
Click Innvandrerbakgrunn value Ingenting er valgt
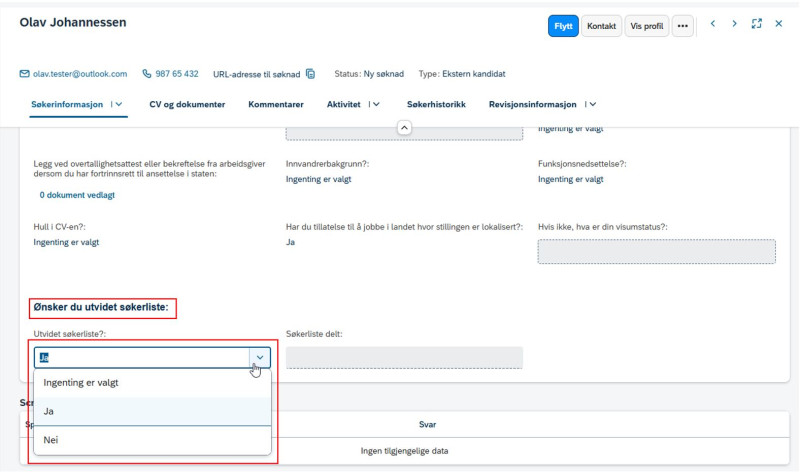tap(318, 179)
